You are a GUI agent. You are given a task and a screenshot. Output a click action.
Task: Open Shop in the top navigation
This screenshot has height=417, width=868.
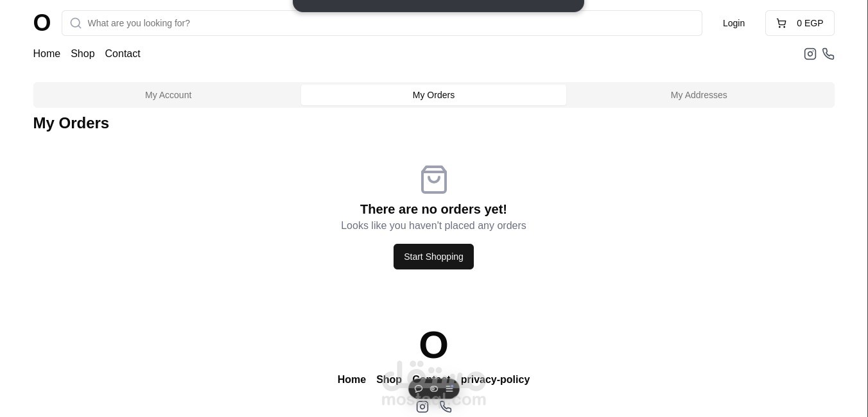82,54
